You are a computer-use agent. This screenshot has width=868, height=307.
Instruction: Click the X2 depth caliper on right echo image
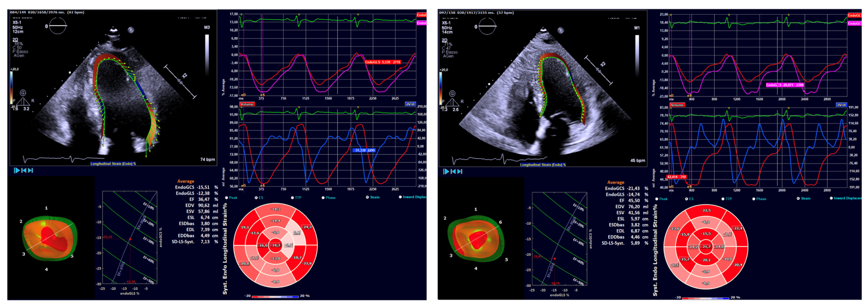coord(599,70)
